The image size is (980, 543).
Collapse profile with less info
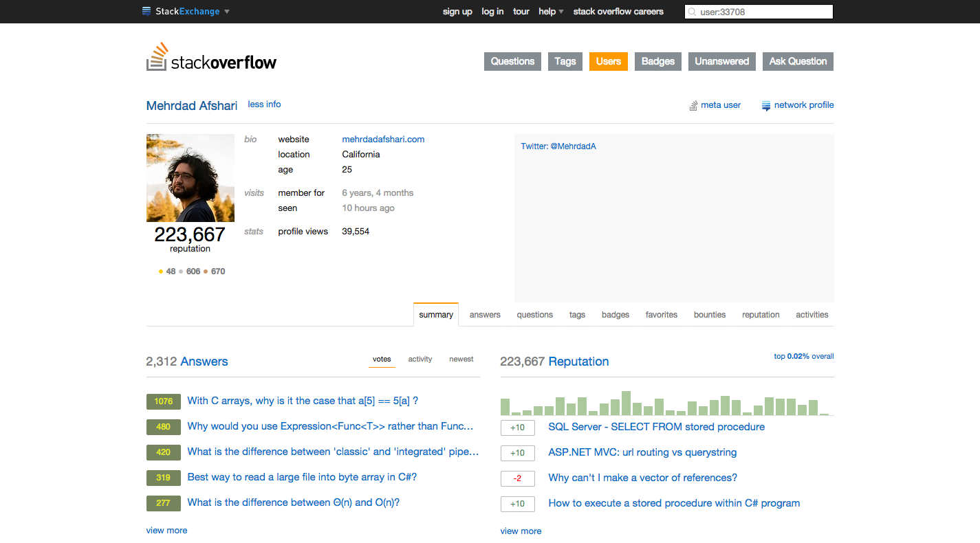point(264,104)
